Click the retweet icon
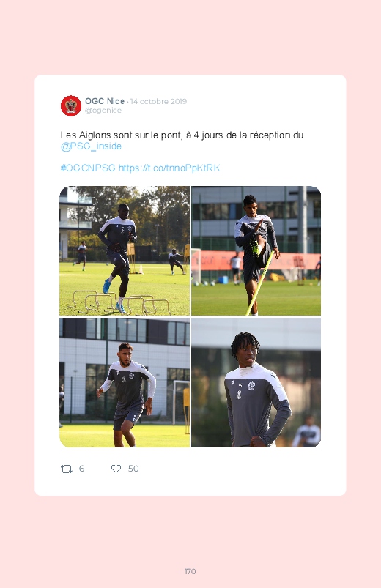Image resolution: width=381 pixels, height=588 pixels. coord(67,469)
